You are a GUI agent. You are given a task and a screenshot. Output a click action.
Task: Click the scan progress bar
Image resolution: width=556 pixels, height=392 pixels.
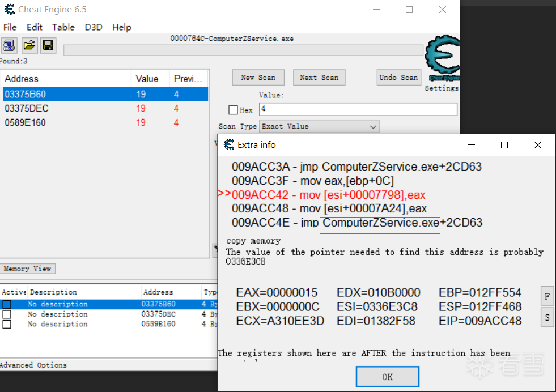click(244, 50)
